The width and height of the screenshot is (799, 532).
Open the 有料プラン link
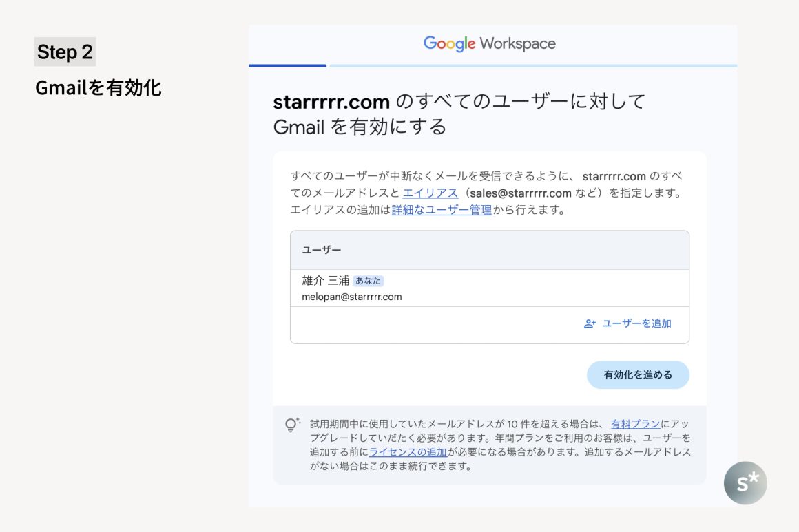(636, 424)
